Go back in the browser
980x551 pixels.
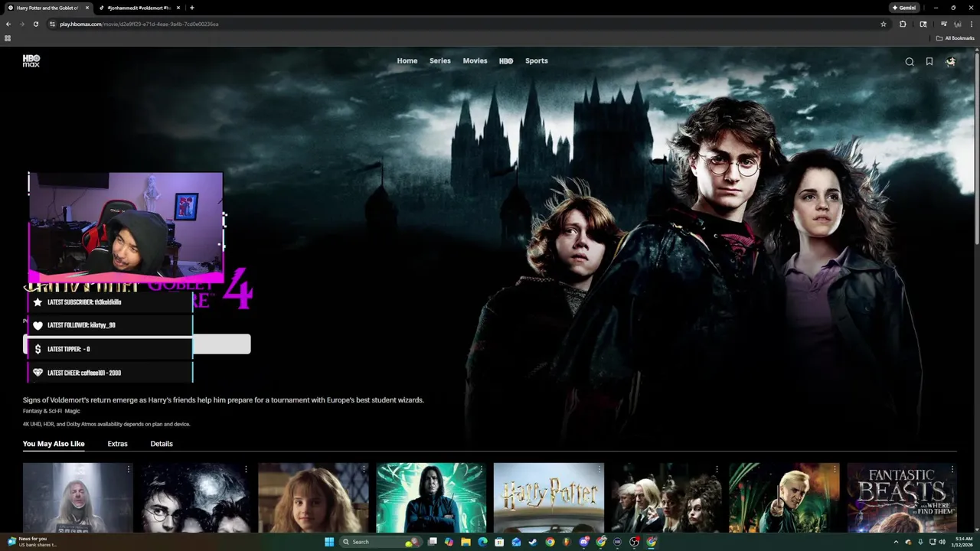8,24
